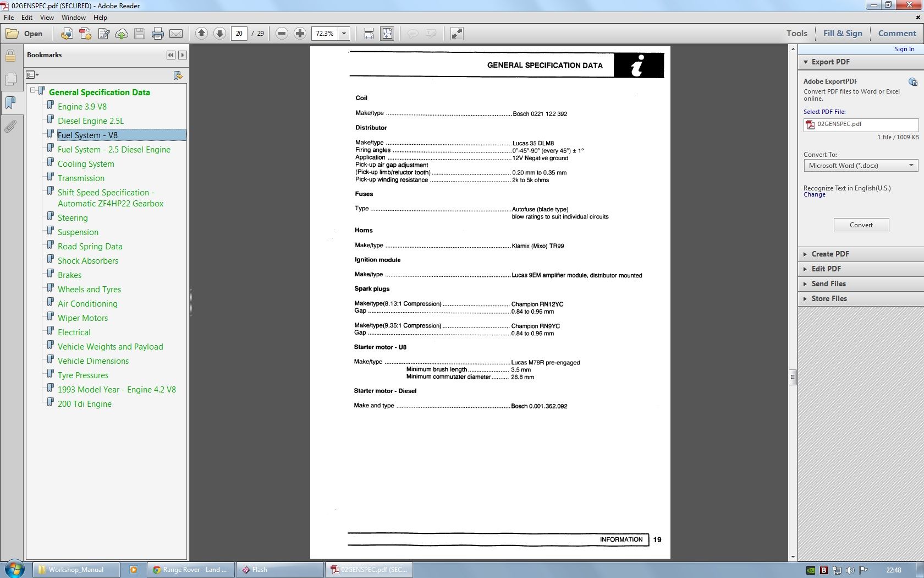The image size is (924, 578).
Task: Switch to the Tools pane tab
Action: (796, 34)
